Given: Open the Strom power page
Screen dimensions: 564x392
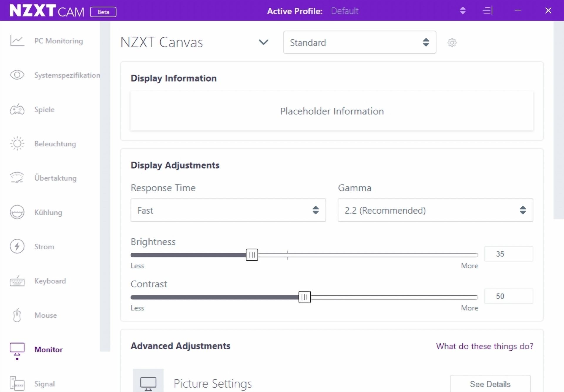Looking at the screenshot, I should pyautogui.click(x=44, y=247).
